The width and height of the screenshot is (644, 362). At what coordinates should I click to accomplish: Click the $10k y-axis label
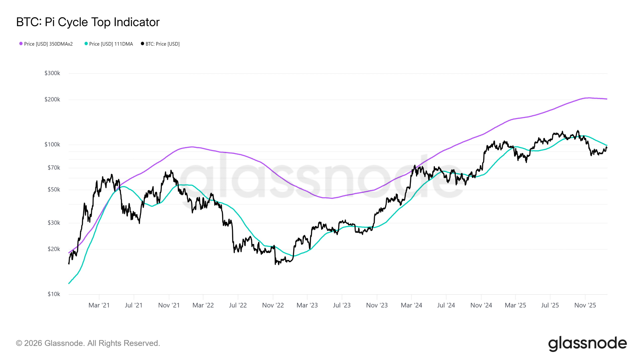(x=54, y=294)
